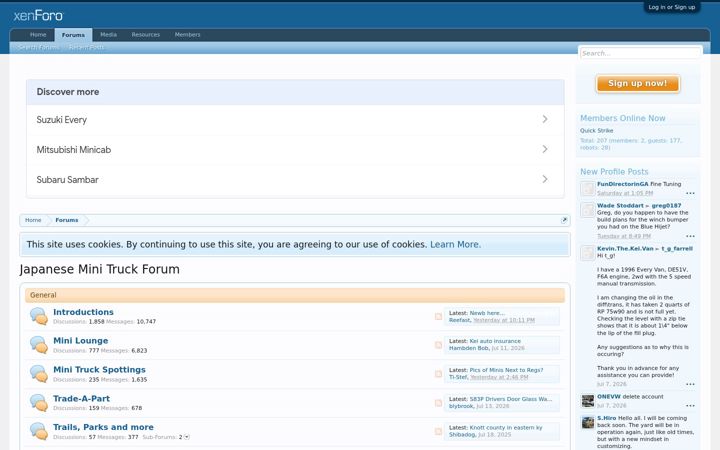Select the Forums navigation tab
The image size is (720, 450).
[73, 35]
